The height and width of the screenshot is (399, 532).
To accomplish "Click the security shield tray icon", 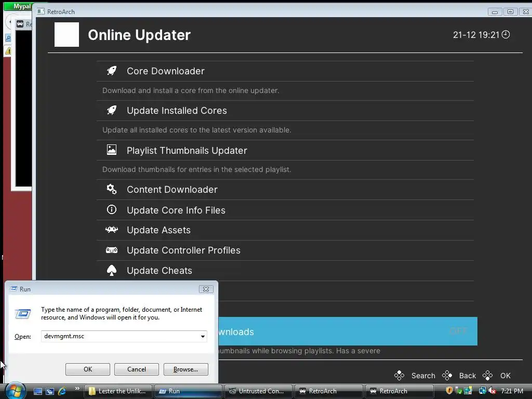I will coord(449,391).
